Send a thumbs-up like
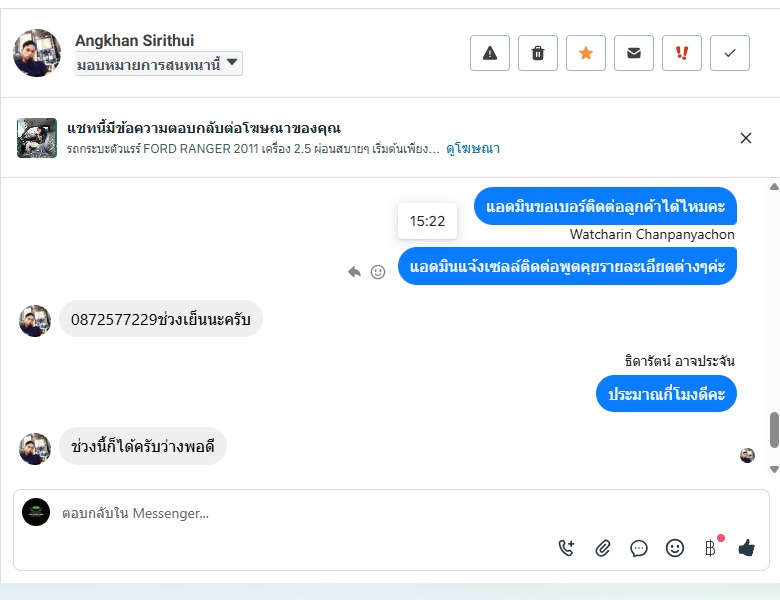780x600 pixels. (x=746, y=547)
